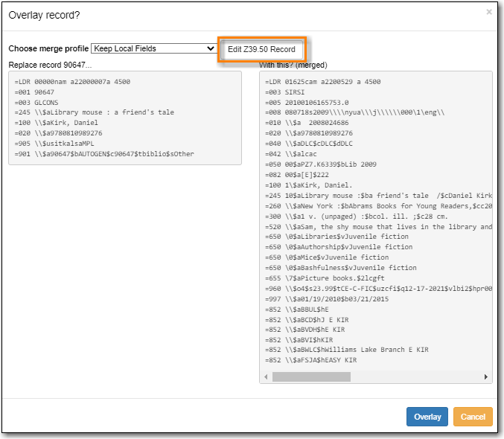Click the left scroll arrow in the merged record pane
The image size is (504, 439).
(x=266, y=376)
